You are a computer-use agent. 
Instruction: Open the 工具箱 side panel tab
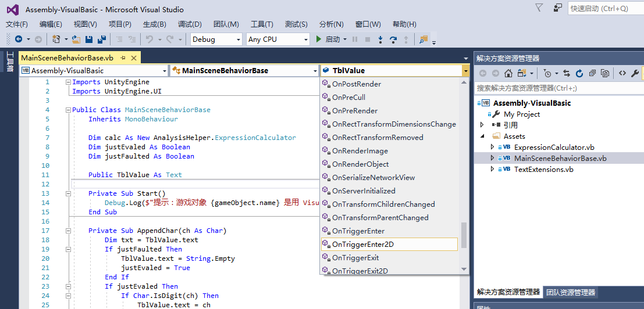pyautogui.click(x=10, y=62)
